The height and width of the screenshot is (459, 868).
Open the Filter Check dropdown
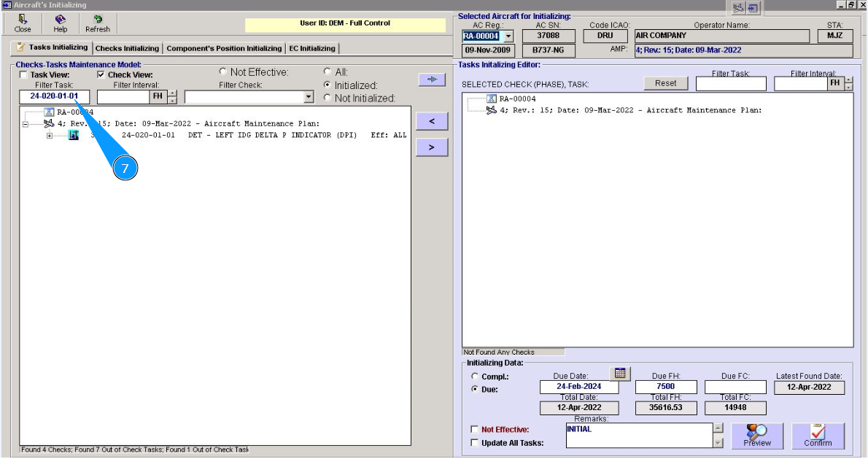coord(308,97)
